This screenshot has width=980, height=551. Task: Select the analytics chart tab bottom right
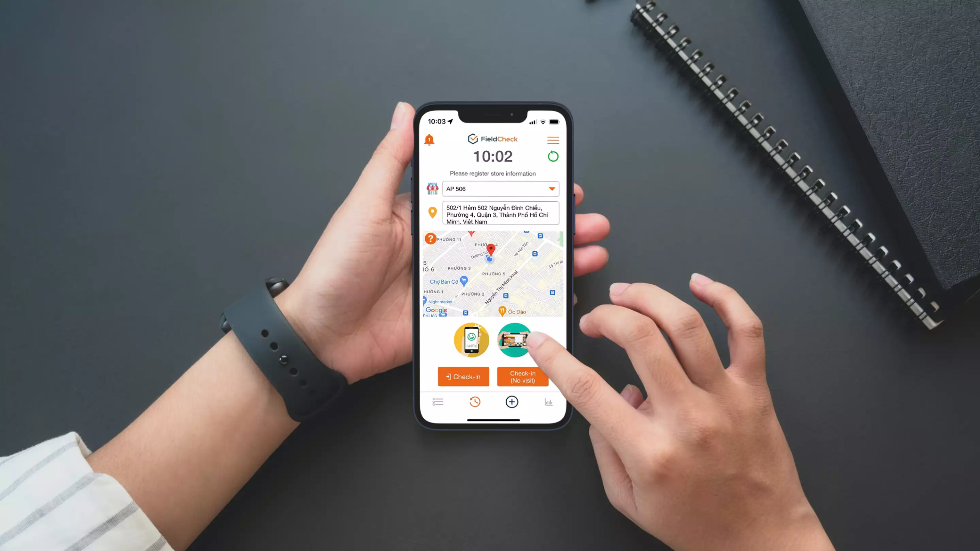coord(549,402)
